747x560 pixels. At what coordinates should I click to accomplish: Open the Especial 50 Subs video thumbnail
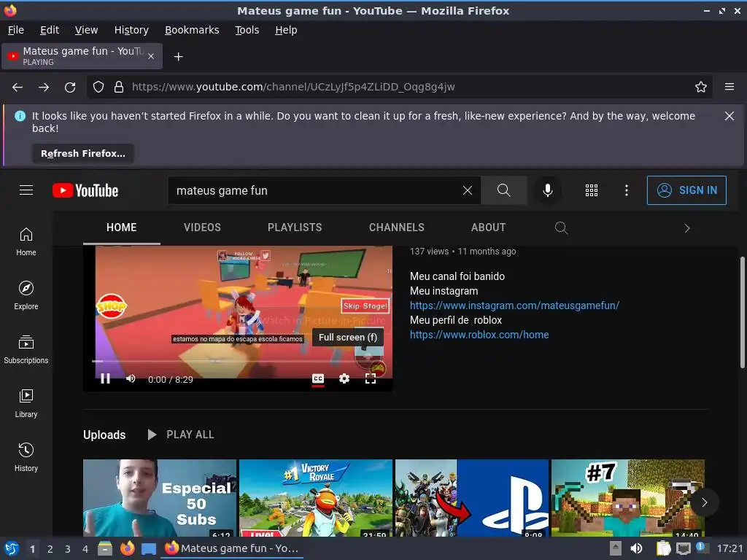pyautogui.click(x=160, y=497)
